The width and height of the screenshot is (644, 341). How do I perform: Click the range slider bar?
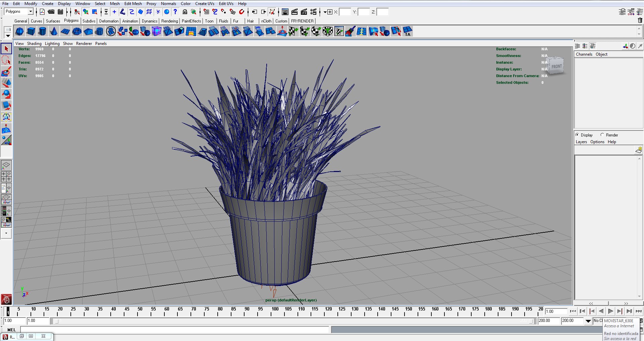[x=293, y=321]
